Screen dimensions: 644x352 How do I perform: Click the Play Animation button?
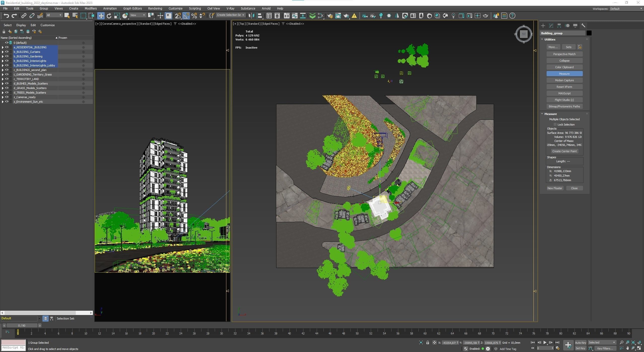(545, 342)
